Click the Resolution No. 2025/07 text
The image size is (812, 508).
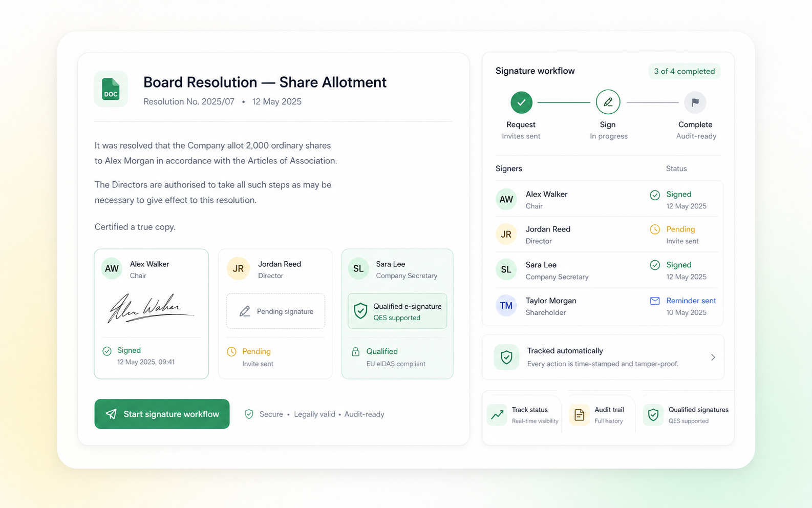pyautogui.click(x=189, y=101)
